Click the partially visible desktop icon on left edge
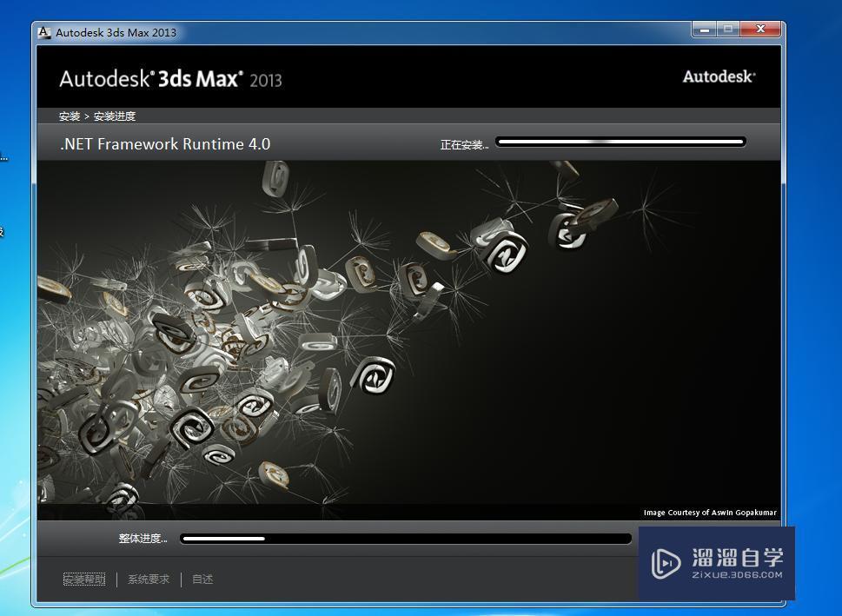 3,156
